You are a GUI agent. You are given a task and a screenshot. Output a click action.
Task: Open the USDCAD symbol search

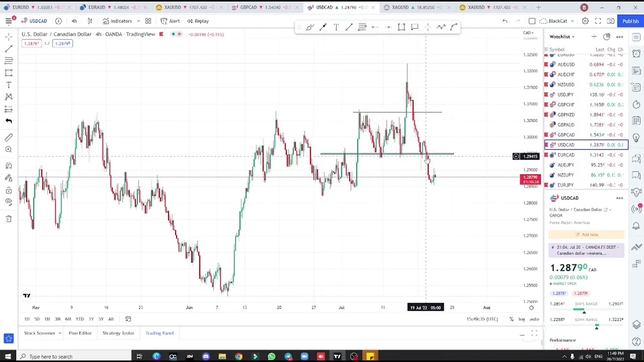[x=34, y=21]
